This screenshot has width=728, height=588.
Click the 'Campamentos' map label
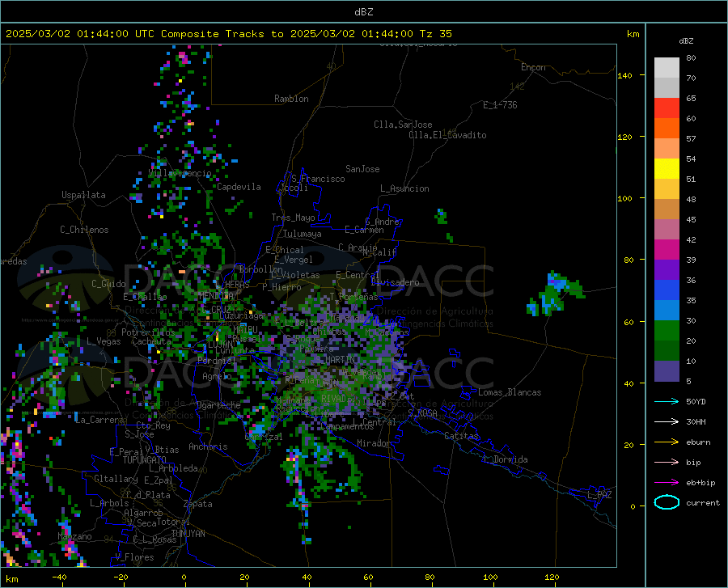click(x=347, y=426)
